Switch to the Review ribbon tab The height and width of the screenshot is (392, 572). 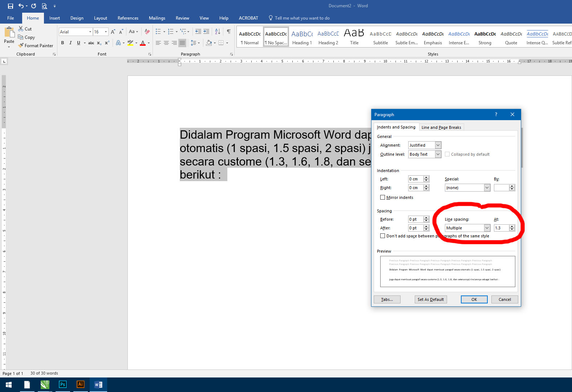[182, 18]
